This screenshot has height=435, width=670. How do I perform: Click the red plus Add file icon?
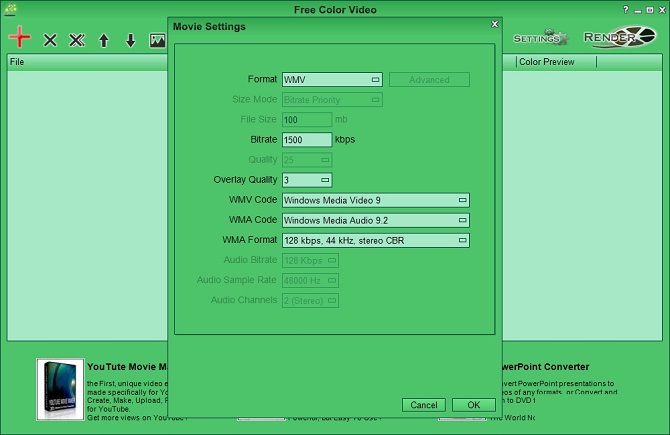[19, 39]
